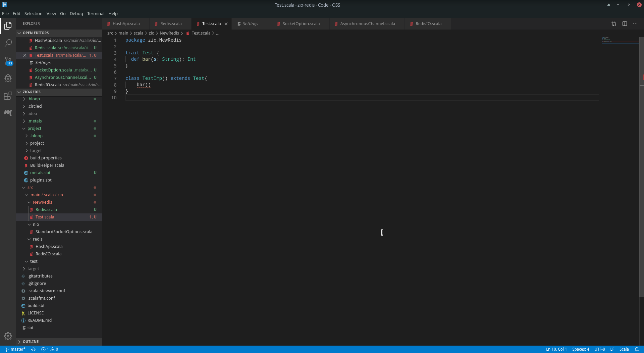
Task: Open more editor actions with the ellipsis
Action: coord(636,23)
